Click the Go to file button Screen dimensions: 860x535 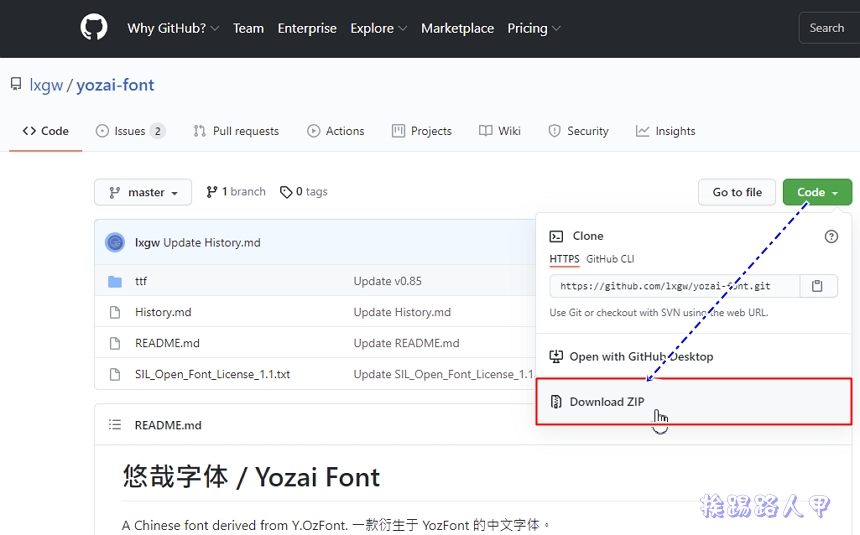coord(737,192)
